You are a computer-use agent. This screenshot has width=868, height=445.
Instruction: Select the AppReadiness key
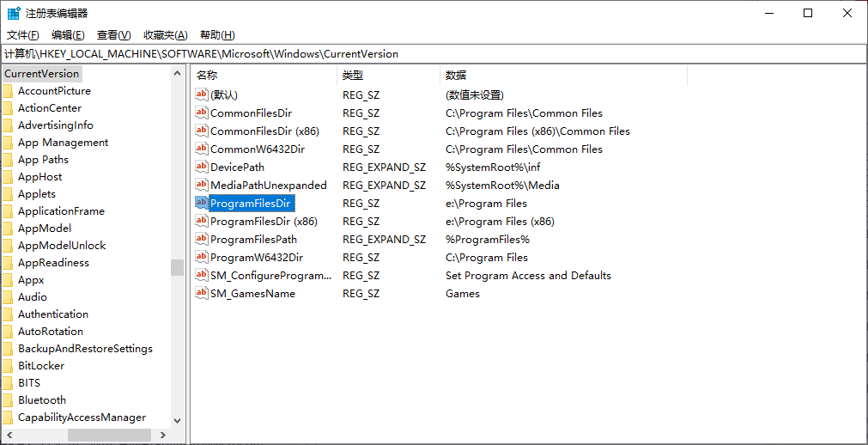coord(53,263)
